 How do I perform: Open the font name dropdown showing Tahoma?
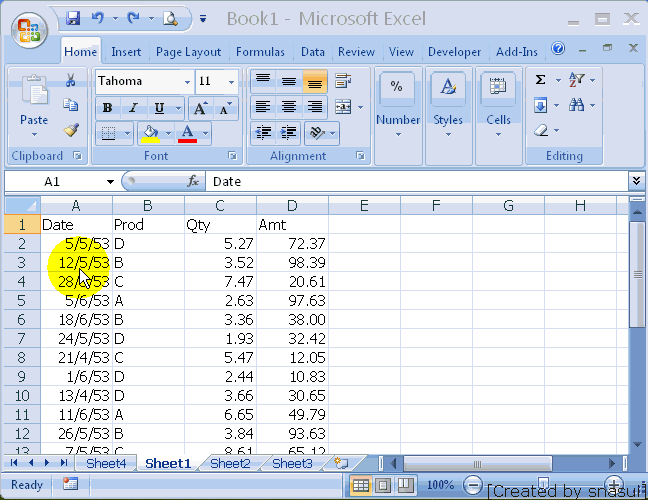(x=187, y=82)
